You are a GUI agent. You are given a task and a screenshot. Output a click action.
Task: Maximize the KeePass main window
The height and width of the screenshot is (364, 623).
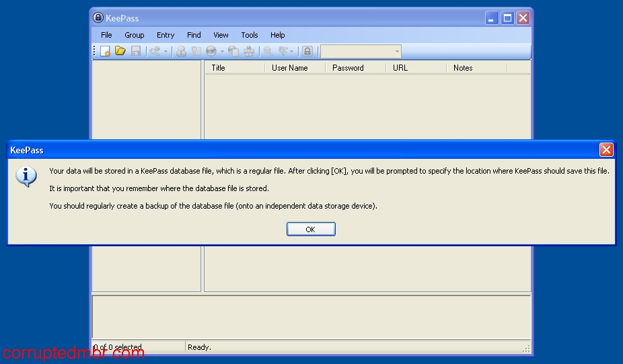[x=507, y=18]
